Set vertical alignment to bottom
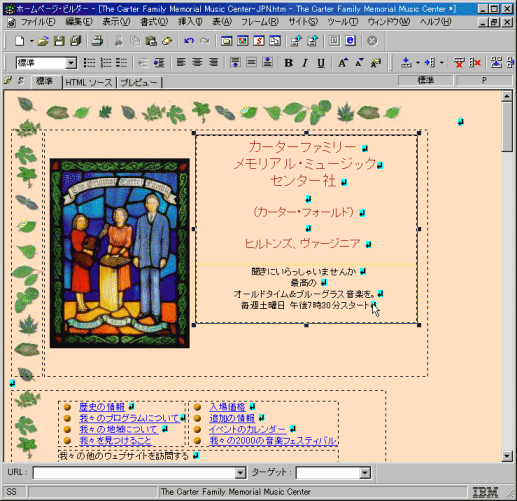Viewport: 517px width, 501px height. (x=267, y=62)
